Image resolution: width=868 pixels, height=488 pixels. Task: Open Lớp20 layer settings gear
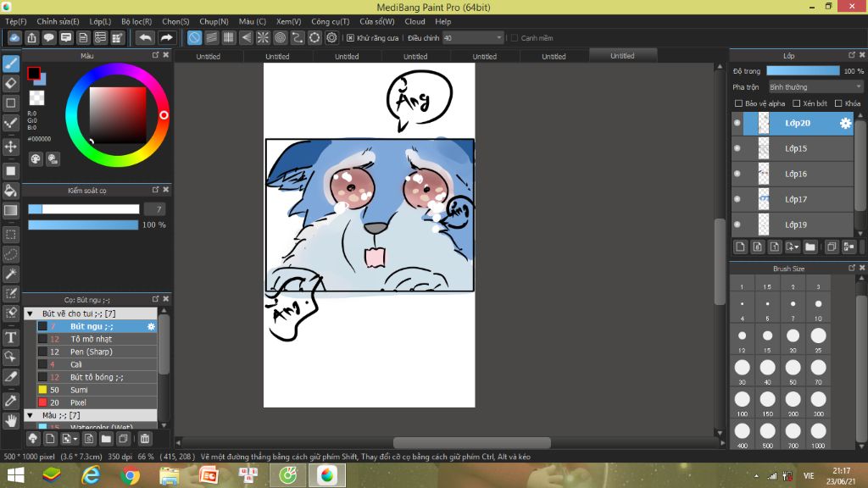[845, 124]
